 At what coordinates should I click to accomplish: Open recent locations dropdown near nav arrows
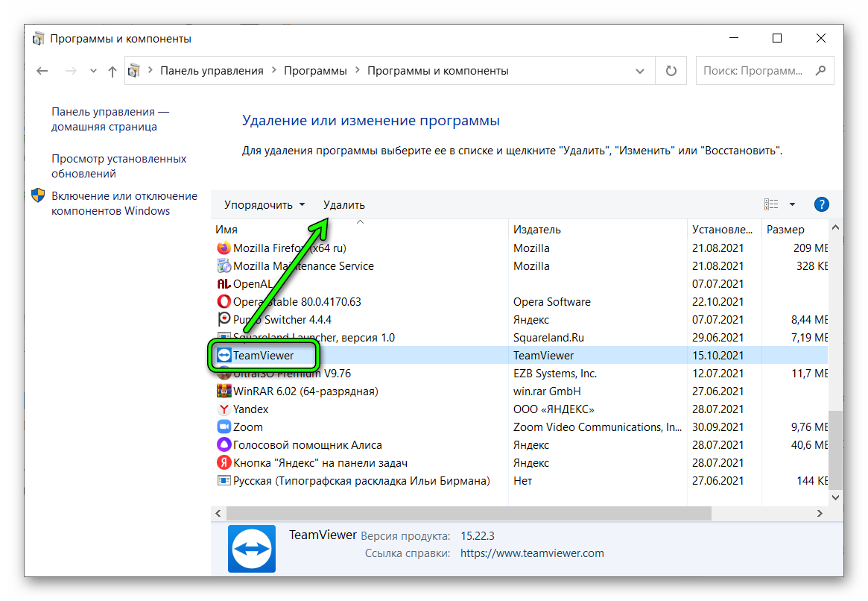coord(93,71)
